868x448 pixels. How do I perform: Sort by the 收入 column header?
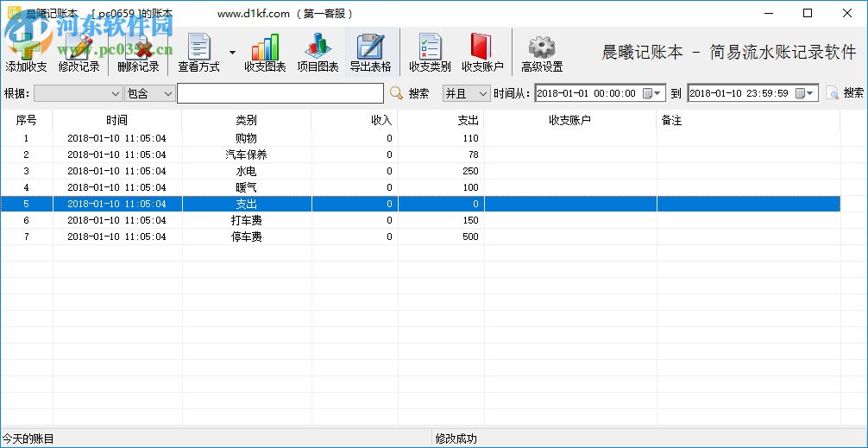click(x=355, y=120)
